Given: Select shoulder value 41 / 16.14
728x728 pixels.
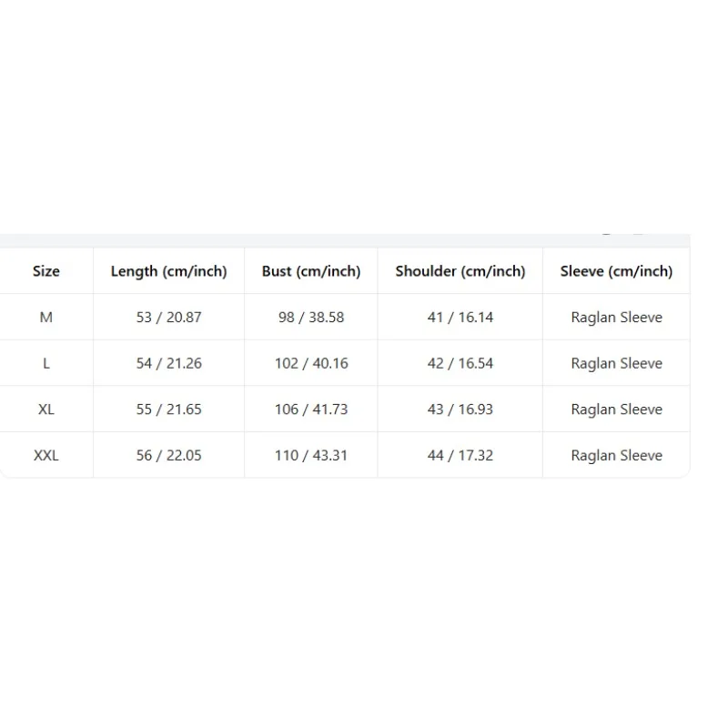Looking at the screenshot, I should [460, 317].
